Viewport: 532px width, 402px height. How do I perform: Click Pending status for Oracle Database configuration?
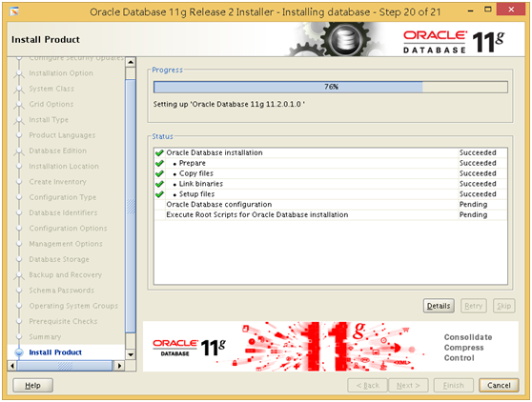(x=473, y=205)
